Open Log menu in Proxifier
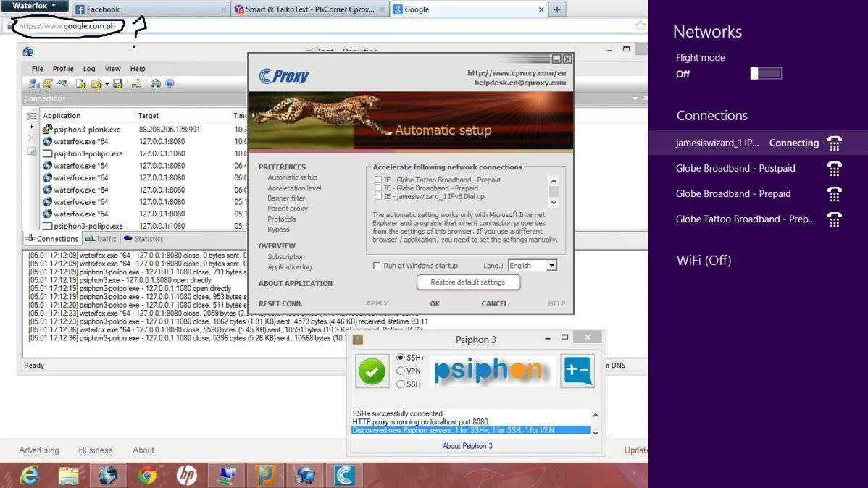Image resolution: width=868 pixels, height=488 pixels. tap(89, 69)
